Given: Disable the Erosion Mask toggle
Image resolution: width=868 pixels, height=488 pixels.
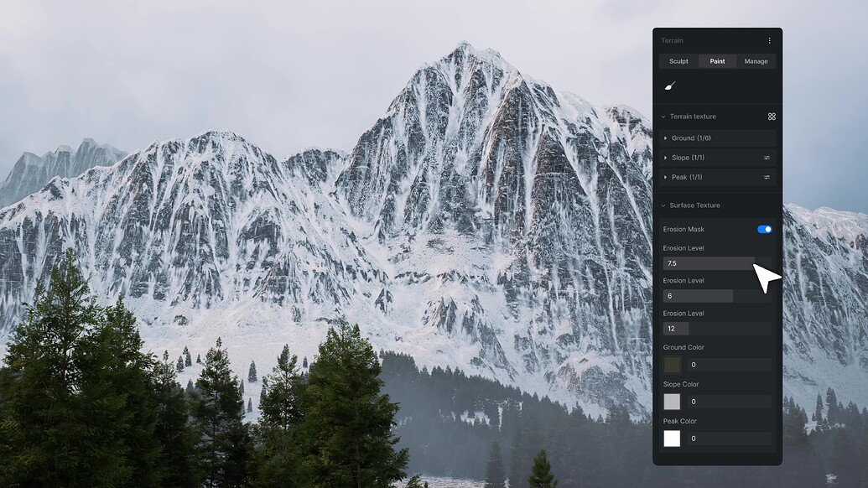Looking at the screenshot, I should (x=765, y=228).
